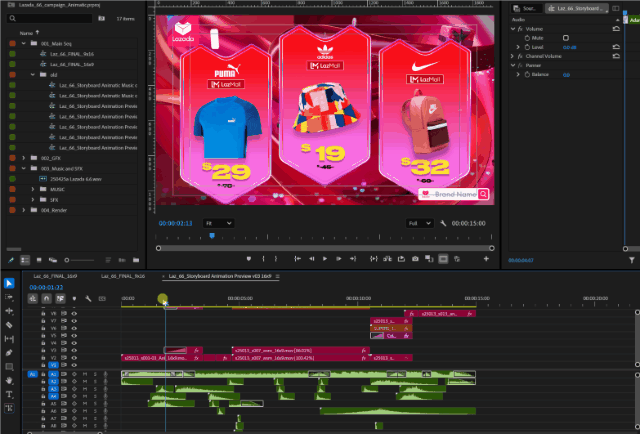This screenshot has height=434, width=640.
Task: Select the Ripple Edit tool
Action: [9, 311]
